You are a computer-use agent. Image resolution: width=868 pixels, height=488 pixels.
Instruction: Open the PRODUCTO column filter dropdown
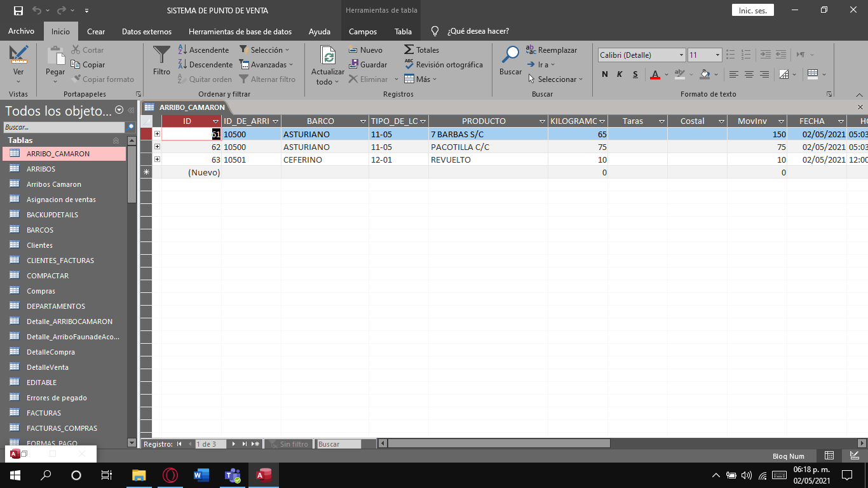(542, 121)
